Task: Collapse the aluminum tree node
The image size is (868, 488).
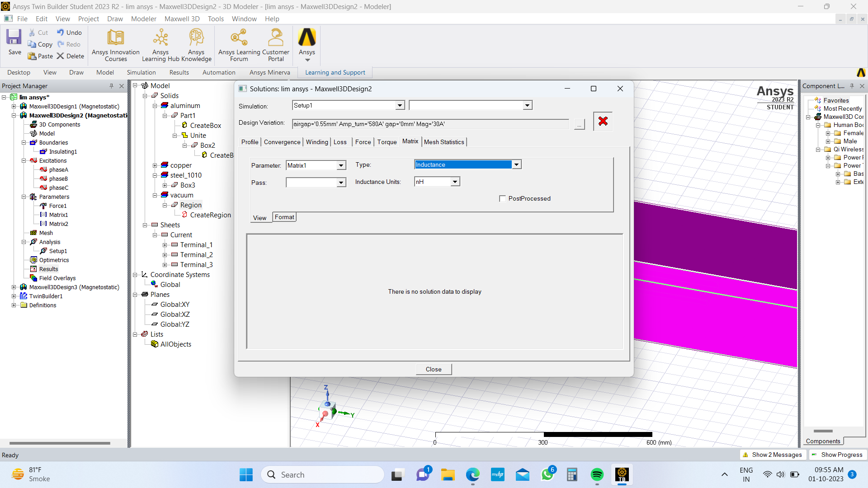Action: 155,106
